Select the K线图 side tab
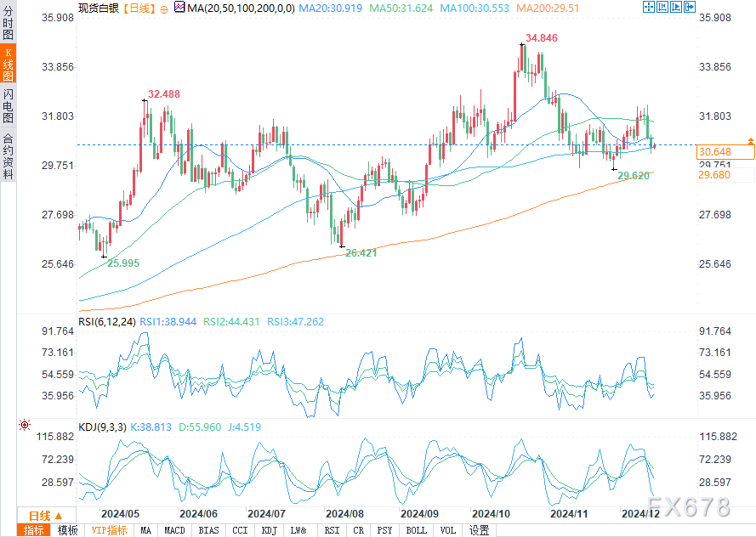 pyautogui.click(x=8, y=65)
